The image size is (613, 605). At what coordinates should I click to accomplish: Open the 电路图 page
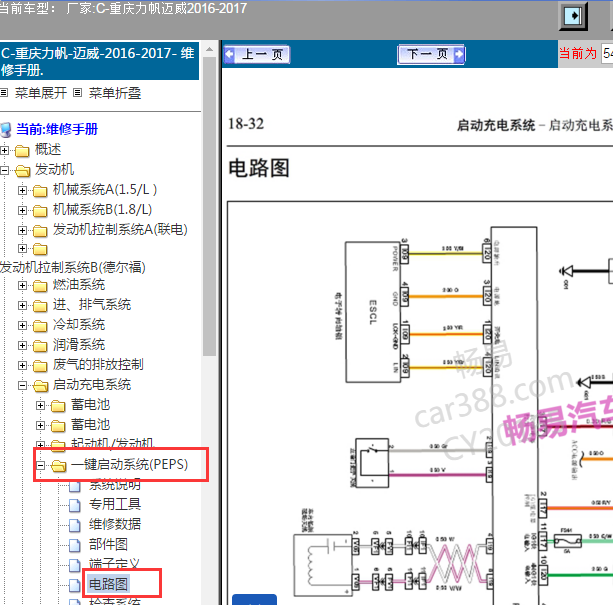coord(108,584)
